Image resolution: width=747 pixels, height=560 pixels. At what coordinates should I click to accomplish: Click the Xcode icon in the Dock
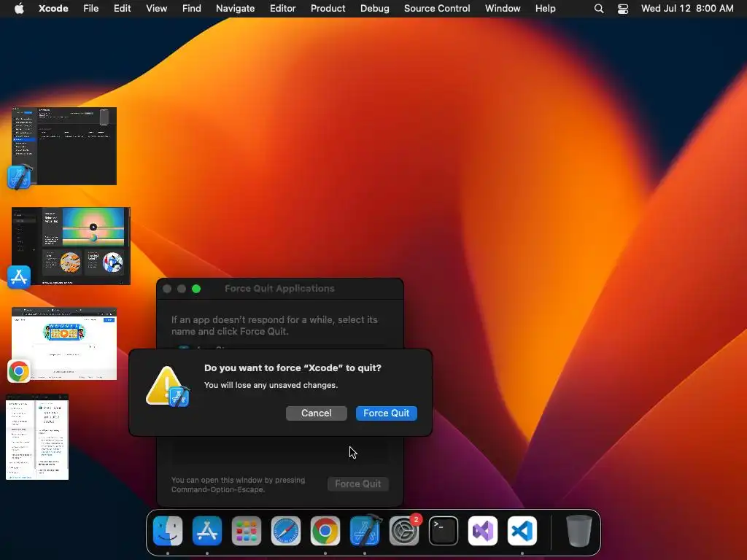click(x=365, y=531)
